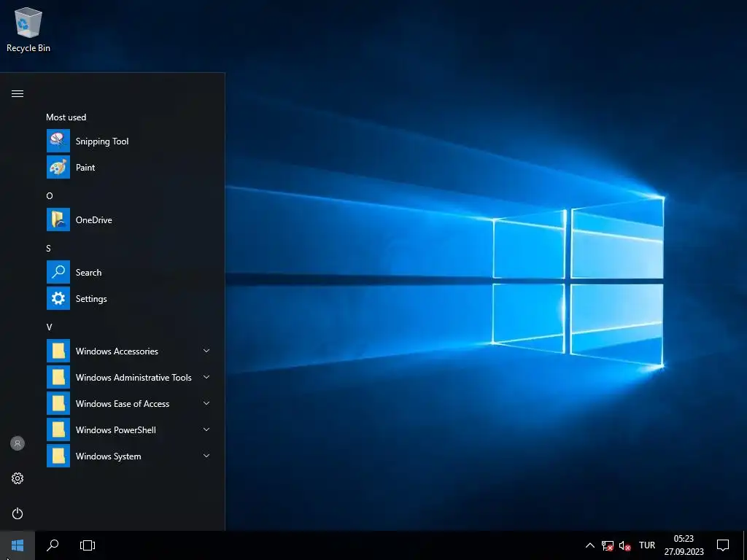
Task: Click the Windows Ease of Access folder icon
Action: click(58, 403)
